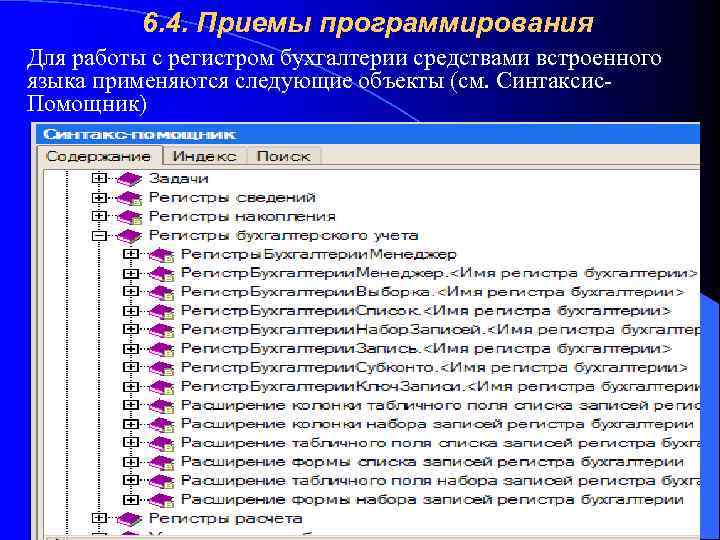Select РегистрыБухгалтерииМенеджер item
This screenshot has height=540, width=720.
319,254
